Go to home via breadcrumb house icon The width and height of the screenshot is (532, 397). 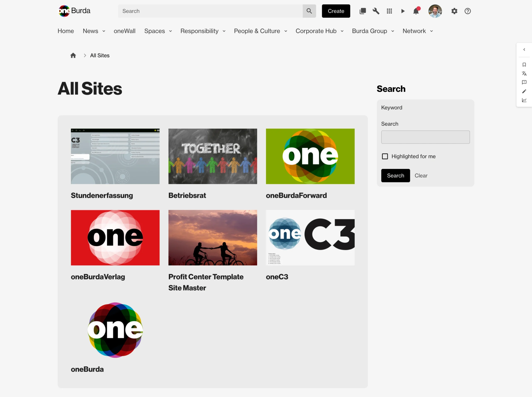(x=73, y=56)
